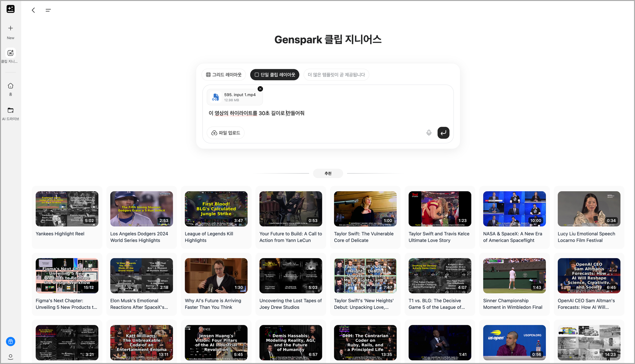Screen dimensions: 635x364
Task: Open AI Drive folder icon
Action: (10, 110)
